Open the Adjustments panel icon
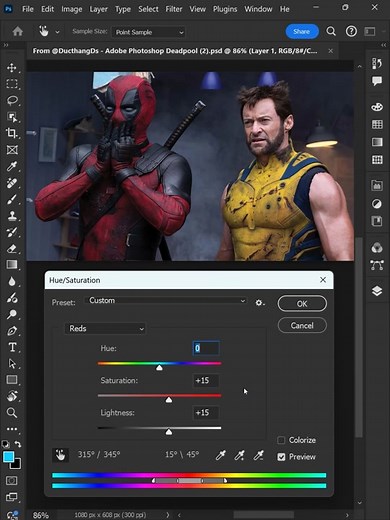This screenshot has width=390, height=520. coord(377,203)
